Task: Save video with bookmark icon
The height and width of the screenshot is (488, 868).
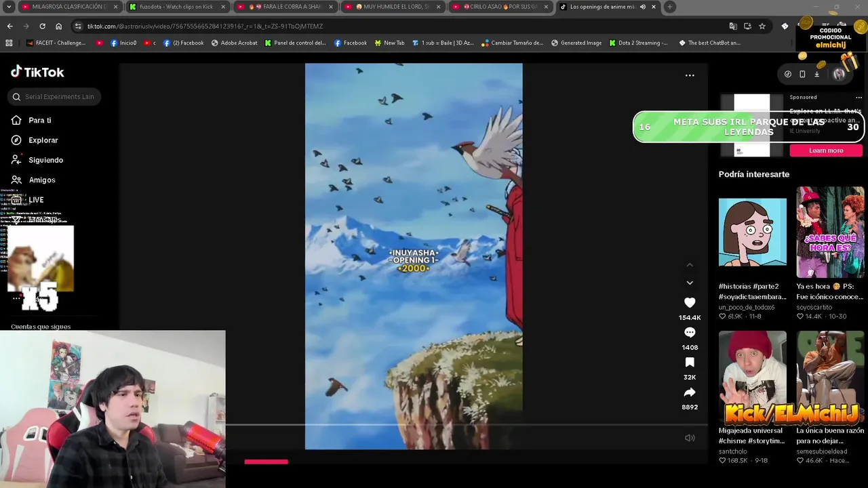Action: coord(690,363)
